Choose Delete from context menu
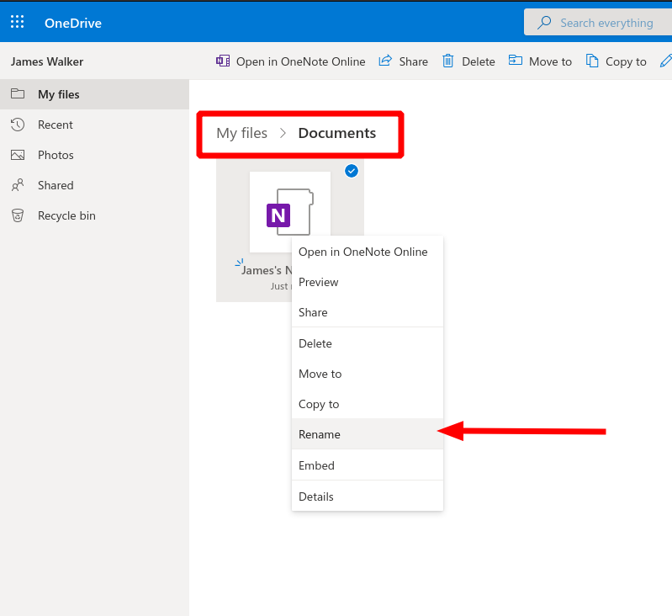The image size is (672, 616). 368,343
